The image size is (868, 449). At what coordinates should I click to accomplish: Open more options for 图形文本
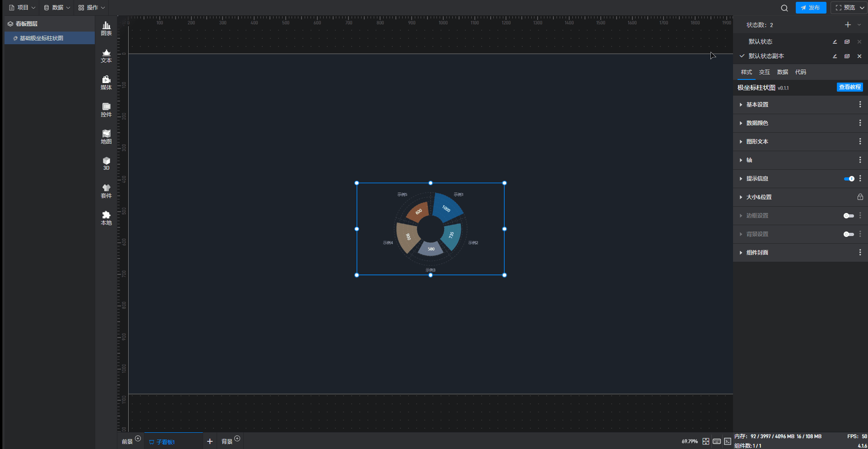(860, 141)
